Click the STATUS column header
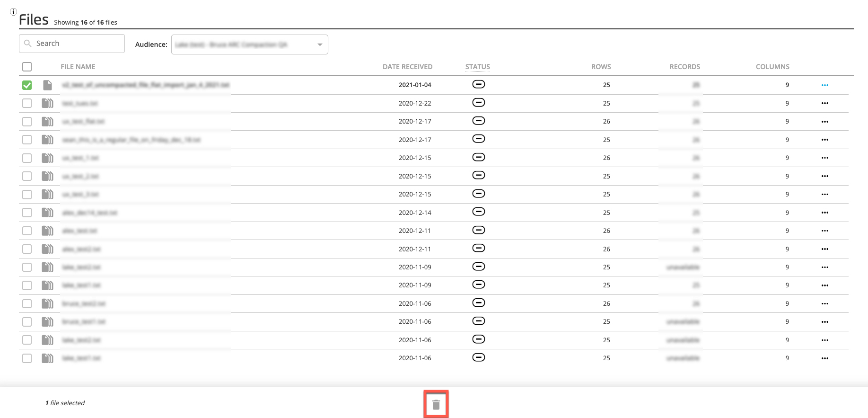Viewport: 868px width, 418px height. 478,67
